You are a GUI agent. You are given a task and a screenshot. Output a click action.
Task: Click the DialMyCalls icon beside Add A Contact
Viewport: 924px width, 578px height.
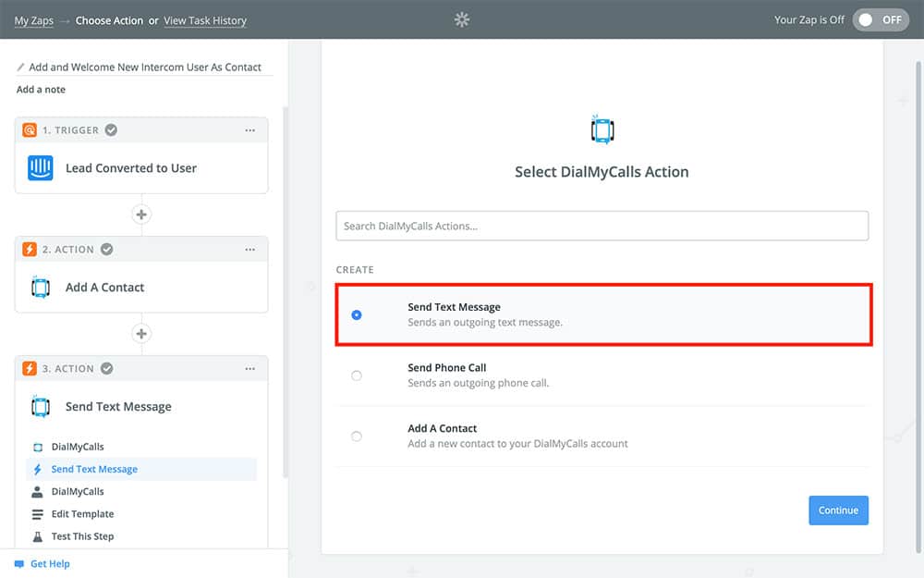click(x=41, y=288)
